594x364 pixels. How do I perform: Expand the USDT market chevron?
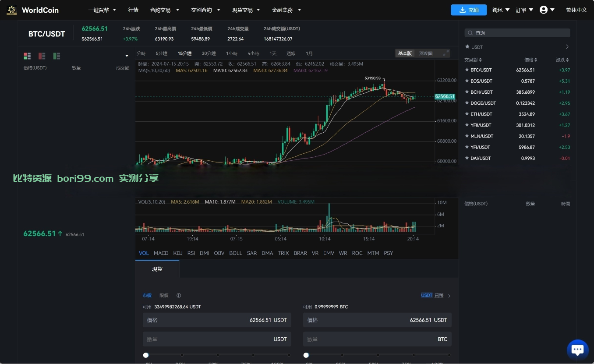(x=567, y=47)
